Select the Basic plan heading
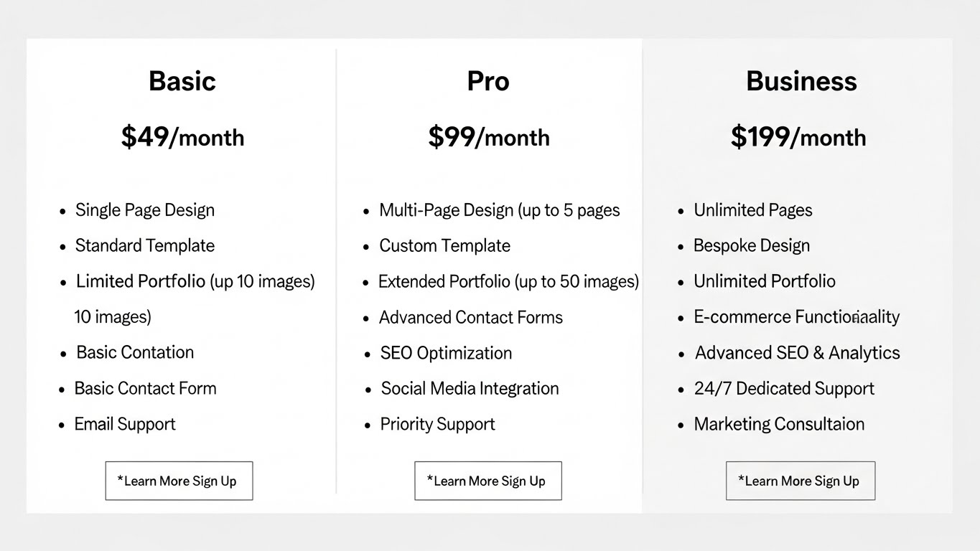 click(182, 81)
